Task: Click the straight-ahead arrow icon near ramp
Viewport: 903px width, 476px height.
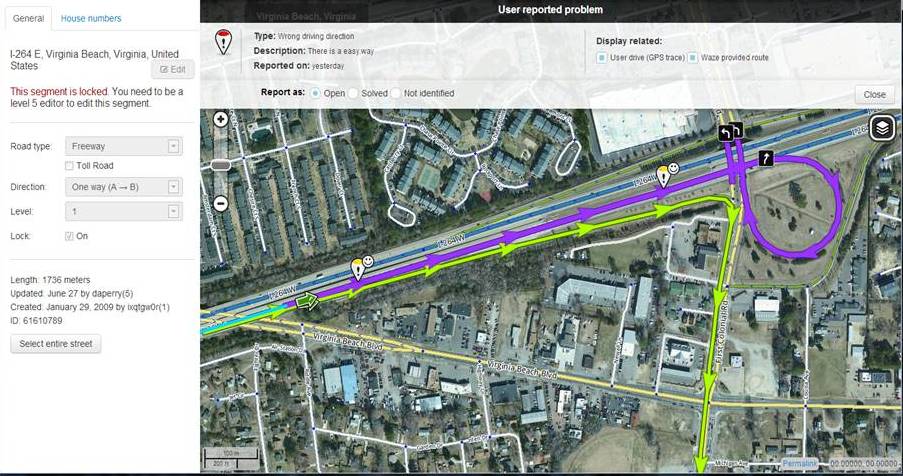Action: tap(765, 158)
